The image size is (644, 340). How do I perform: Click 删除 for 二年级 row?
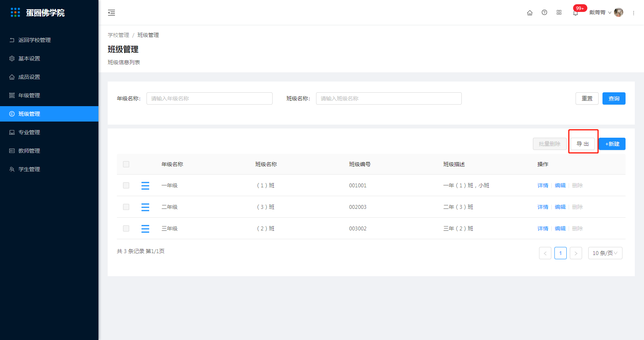pos(577,207)
